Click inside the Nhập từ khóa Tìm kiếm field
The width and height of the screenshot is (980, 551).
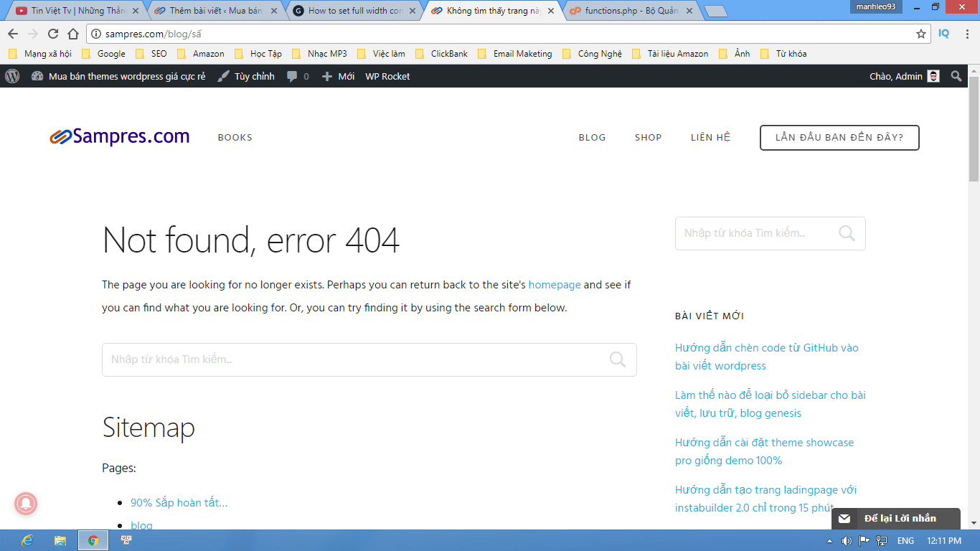[x=323, y=359]
